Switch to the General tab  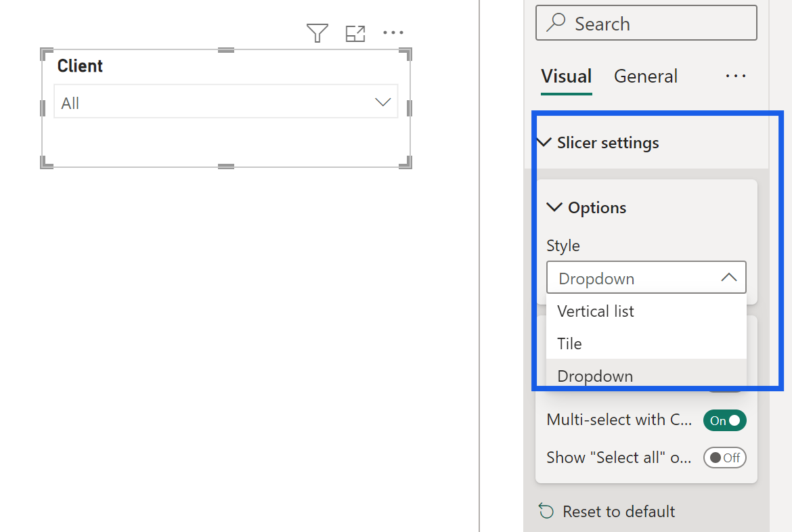(x=646, y=76)
